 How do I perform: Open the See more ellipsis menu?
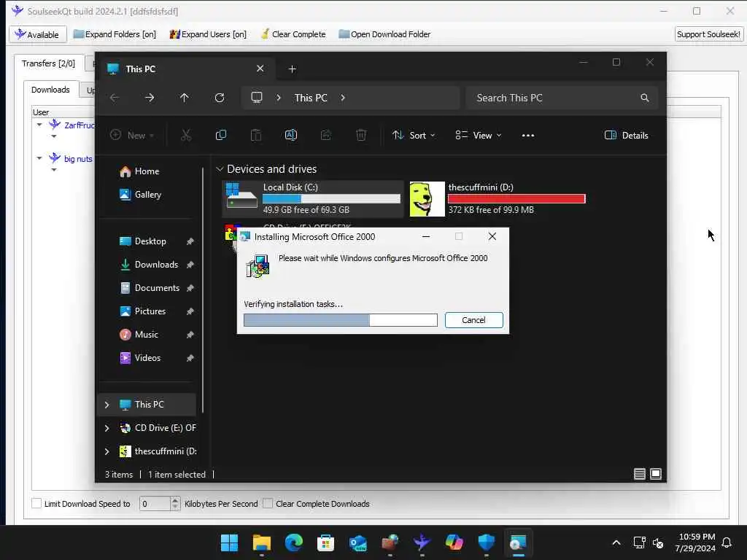coord(528,135)
